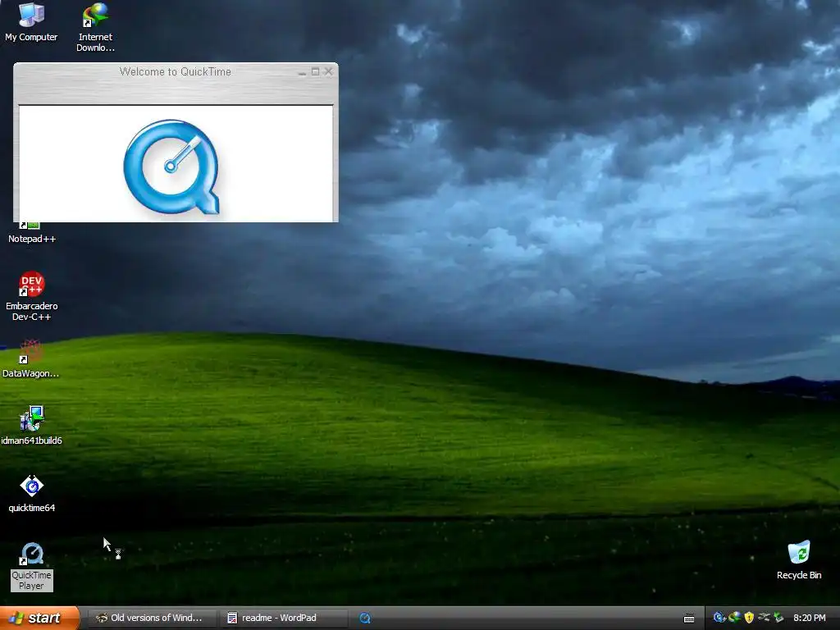
Task: Click the Safely Remove Hardware tray icon
Action: tap(778, 618)
